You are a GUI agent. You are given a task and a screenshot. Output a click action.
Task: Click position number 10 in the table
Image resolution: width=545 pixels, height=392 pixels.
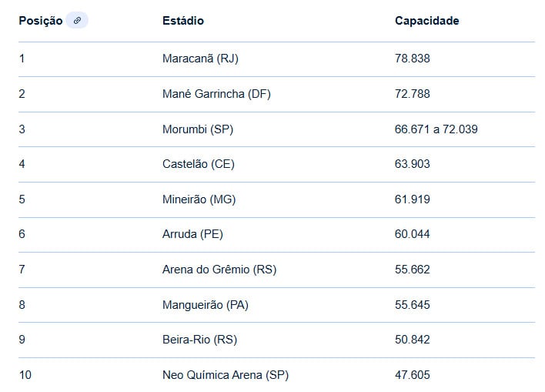point(25,375)
